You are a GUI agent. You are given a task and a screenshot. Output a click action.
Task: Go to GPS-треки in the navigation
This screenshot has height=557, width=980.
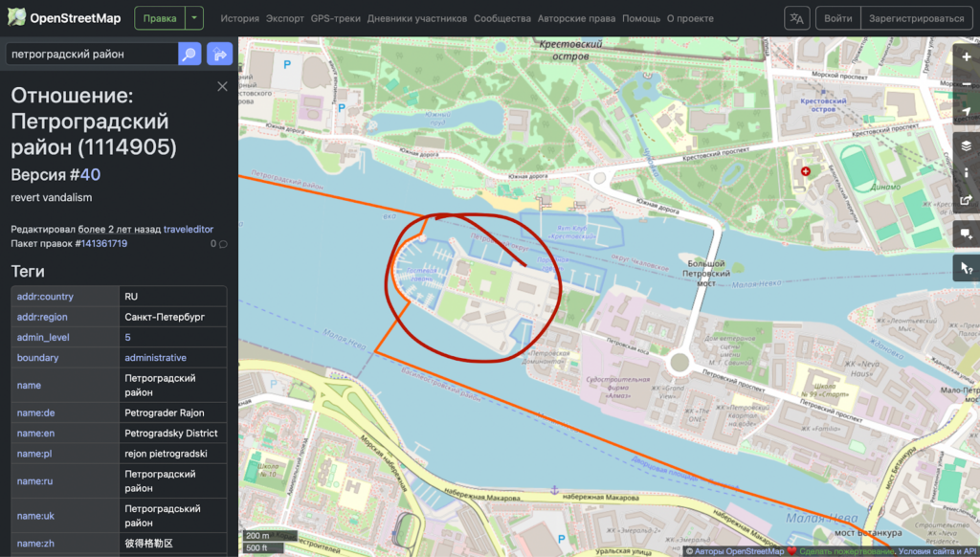[334, 18]
